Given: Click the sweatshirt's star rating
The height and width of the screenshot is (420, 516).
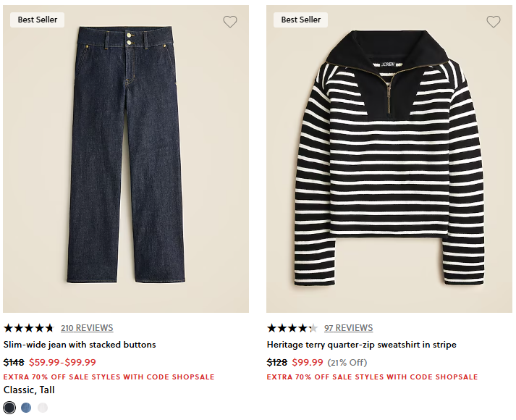Looking at the screenshot, I should point(292,327).
